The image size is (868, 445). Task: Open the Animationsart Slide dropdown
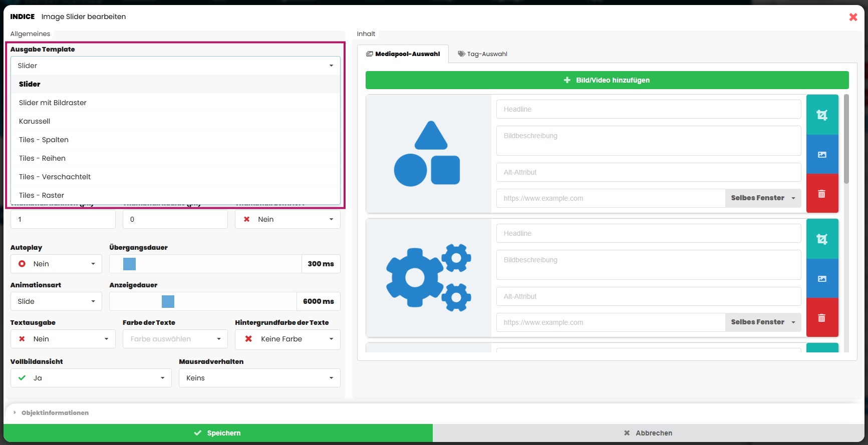coord(56,301)
